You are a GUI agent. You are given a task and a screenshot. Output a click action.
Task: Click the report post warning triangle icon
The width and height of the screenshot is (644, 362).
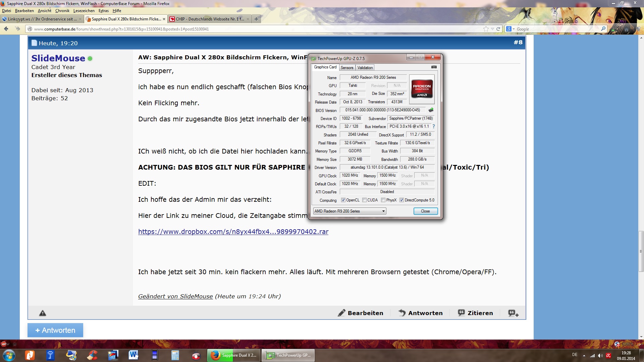(x=43, y=313)
